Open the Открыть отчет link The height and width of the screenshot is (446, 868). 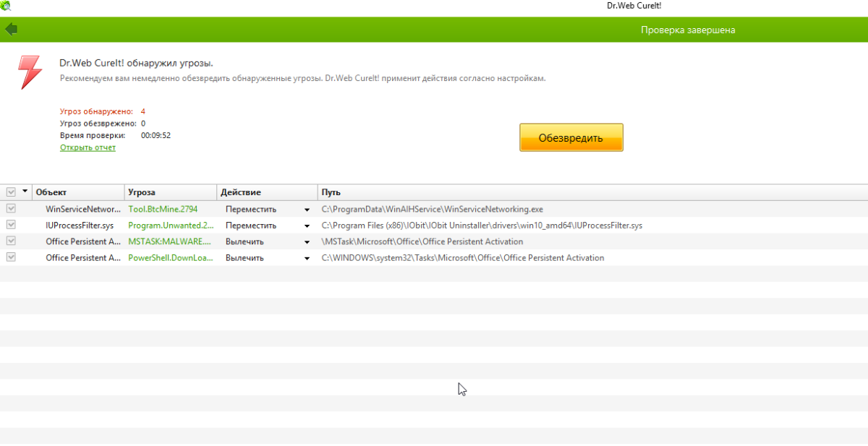click(88, 147)
